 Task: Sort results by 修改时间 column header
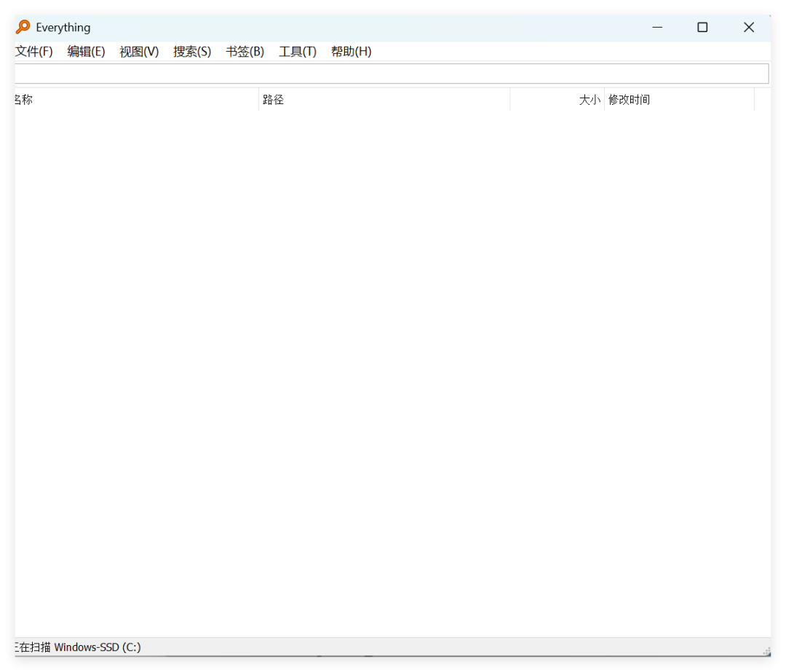click(x=679, y=100)
